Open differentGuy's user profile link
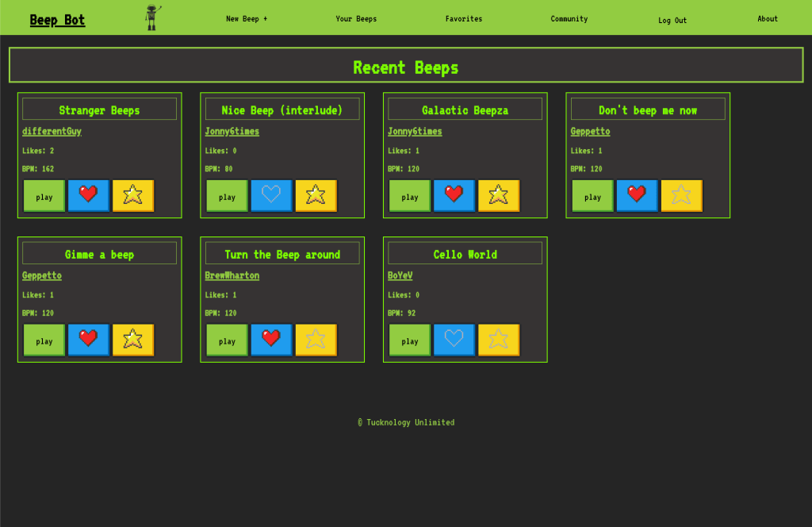812x527 pixels. point(52,132)
